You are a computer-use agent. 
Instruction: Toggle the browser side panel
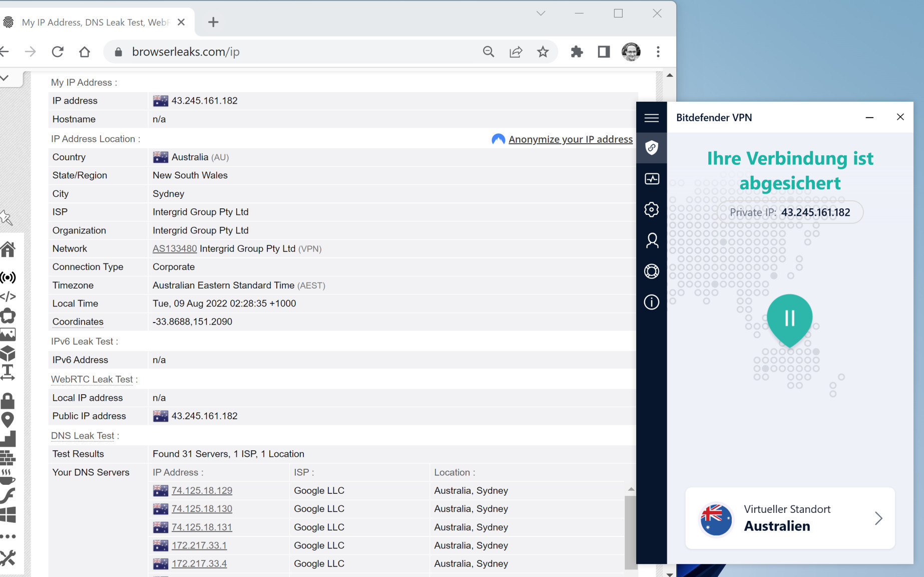(x=604, y=52)
